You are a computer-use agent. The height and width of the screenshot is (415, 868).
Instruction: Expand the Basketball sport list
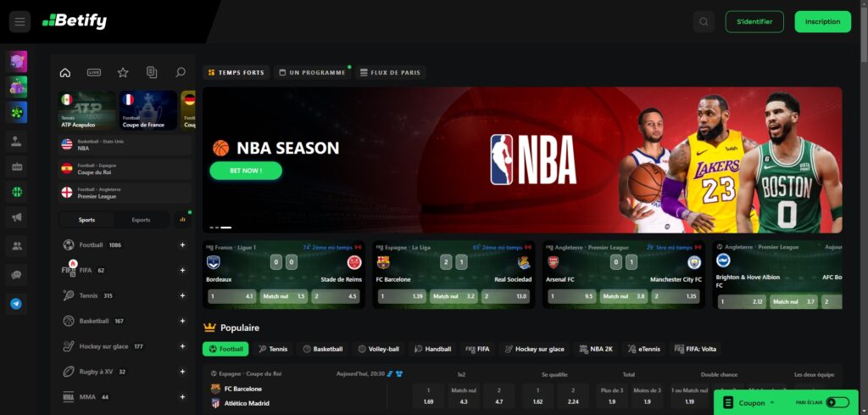pos(183,321)
